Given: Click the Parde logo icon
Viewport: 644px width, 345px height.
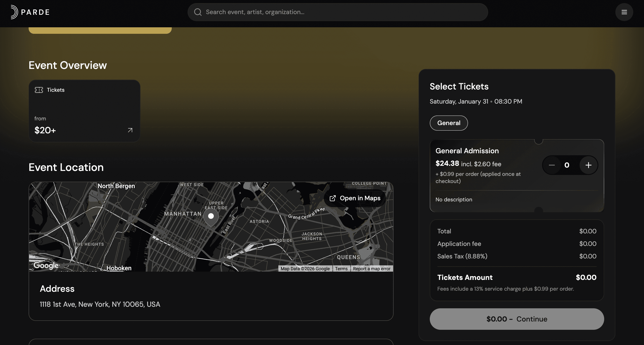Looking at the screenshot, I should 14,12.
